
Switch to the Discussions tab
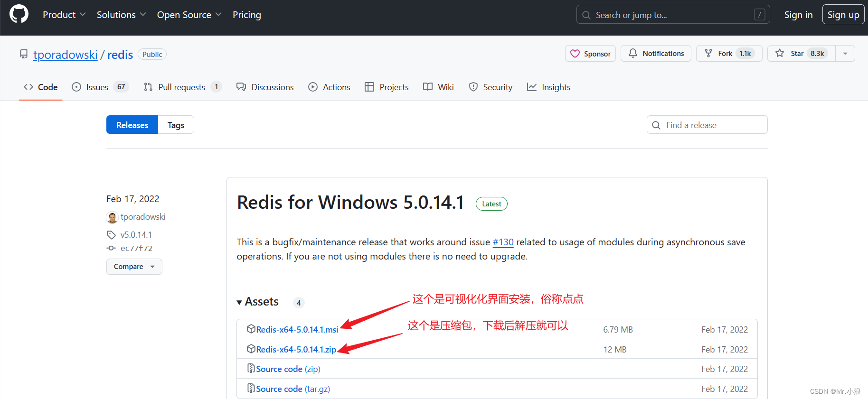click(265, 87)
